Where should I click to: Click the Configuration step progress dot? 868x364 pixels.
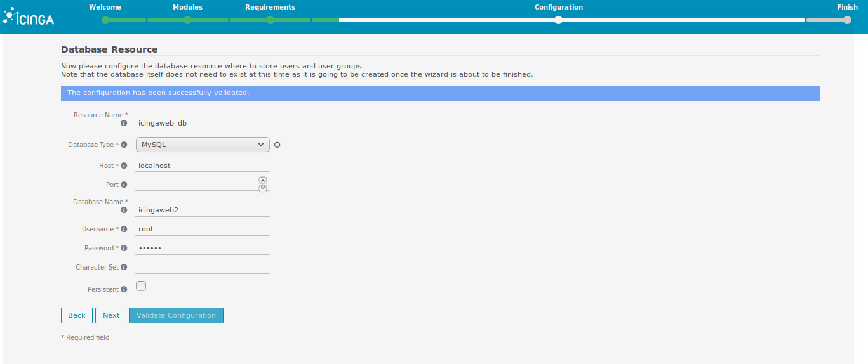click(x=558, y=20)
